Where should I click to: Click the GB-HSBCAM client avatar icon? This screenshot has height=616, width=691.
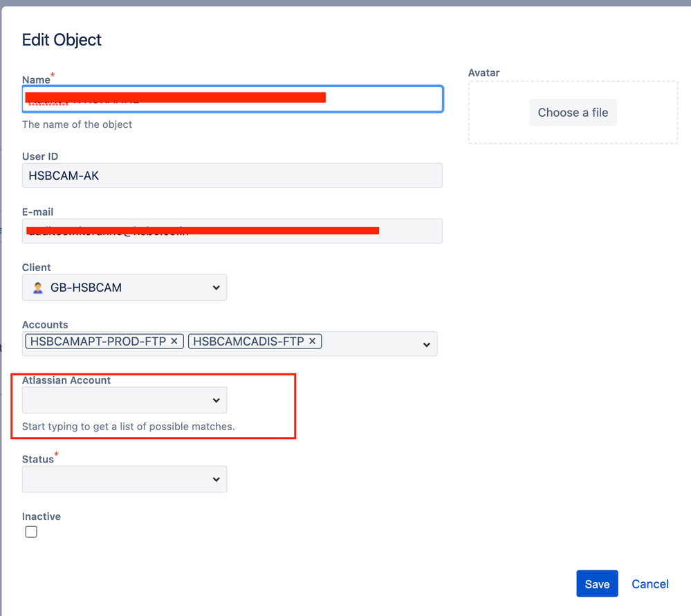click(x=38, y=288)
